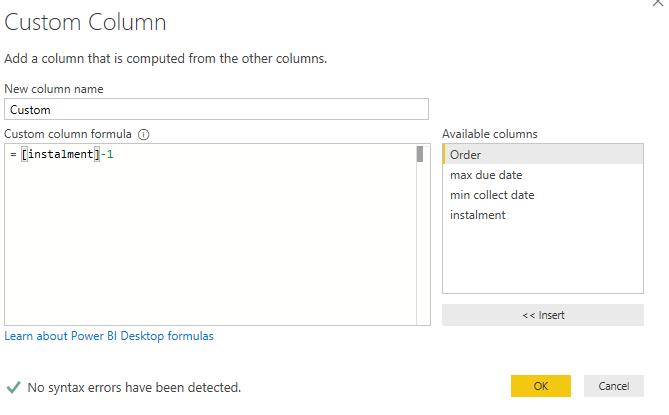Screen dimensions: 669x415
Task: Click the [instalment] token in the formula
Action: pos(61,154)
